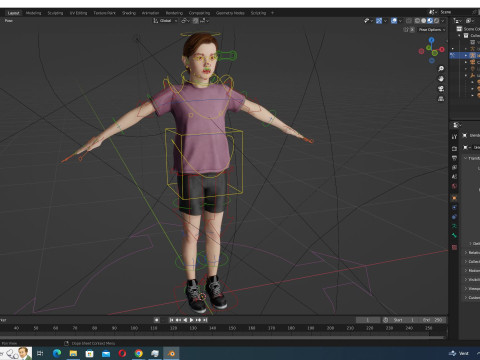The image size is (480, 360).
Task: Toggle X-axis mirror beside Pose Options
Action: pos(412,29)
